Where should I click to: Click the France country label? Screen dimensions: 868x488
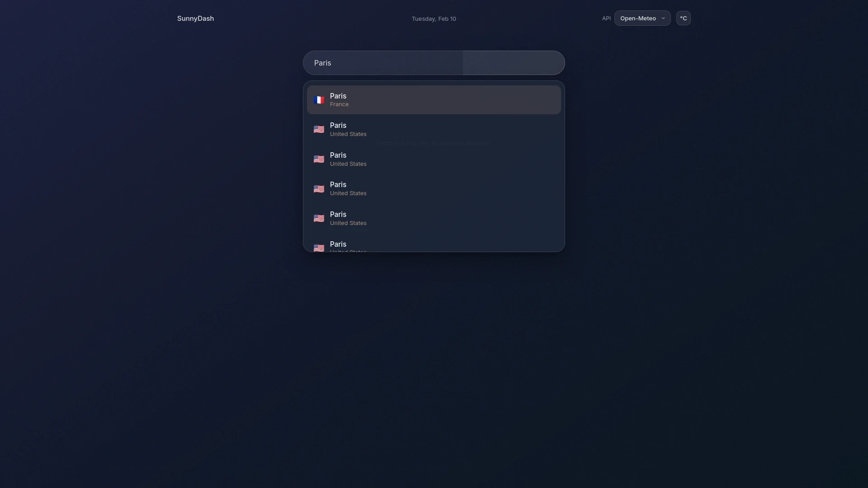click(339, 104)
